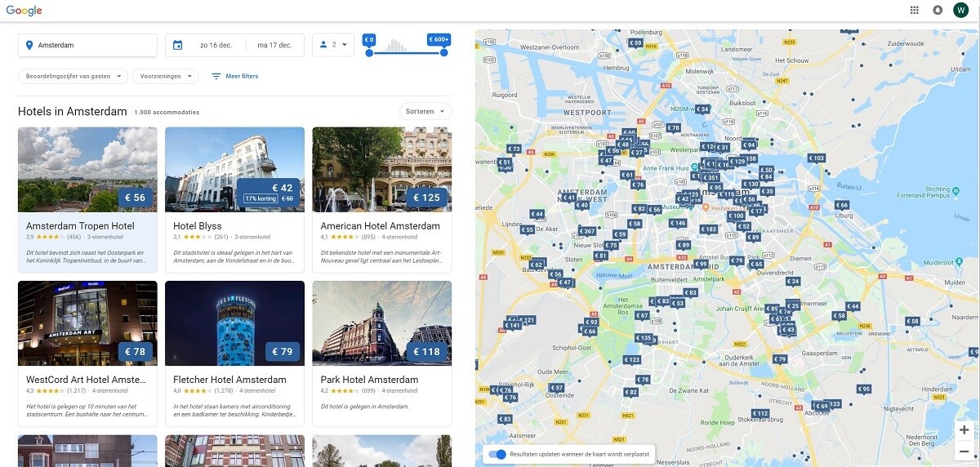The height and width of the screenshot is (467, 980).
Task: Click the 1.000 accommodaties count text
Action: click(167, 113)
